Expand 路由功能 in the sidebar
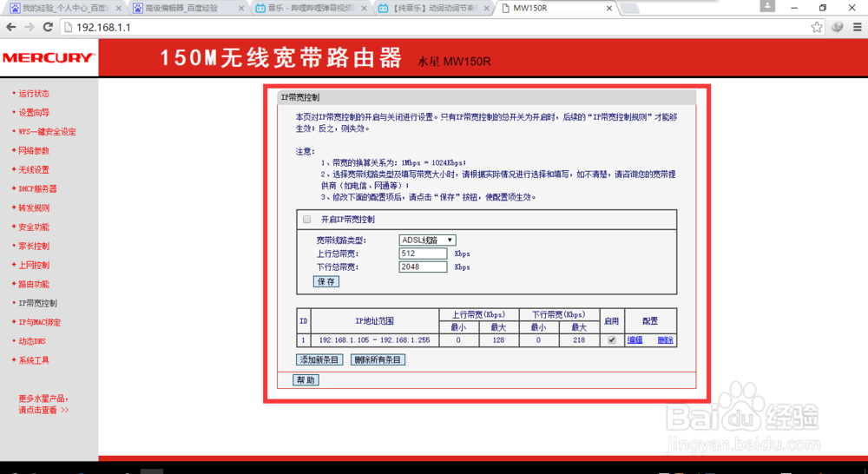This screenshot has width=868, height=474. 34,284
